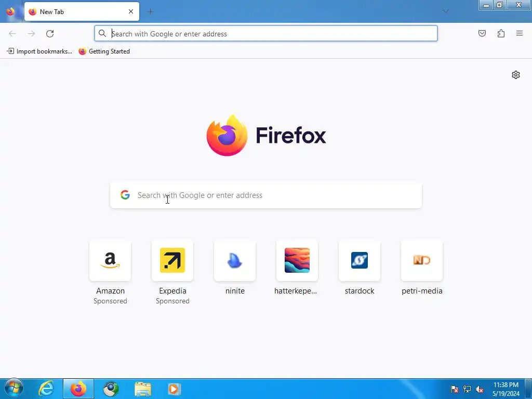Open Windows Explorer folder in taskbar
Screen dimensions: 532x399
coord(143,389)
